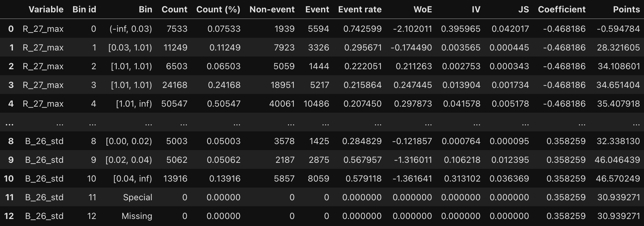The height and width of the screenshot is (226, 644).
Task: Click event value 10486
Action: (x=316, y=104)
